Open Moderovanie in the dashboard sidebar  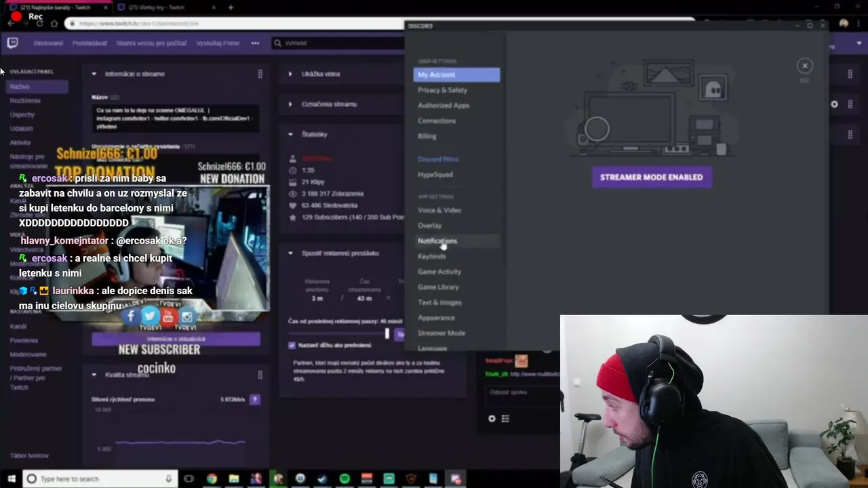tap(28, 354)
